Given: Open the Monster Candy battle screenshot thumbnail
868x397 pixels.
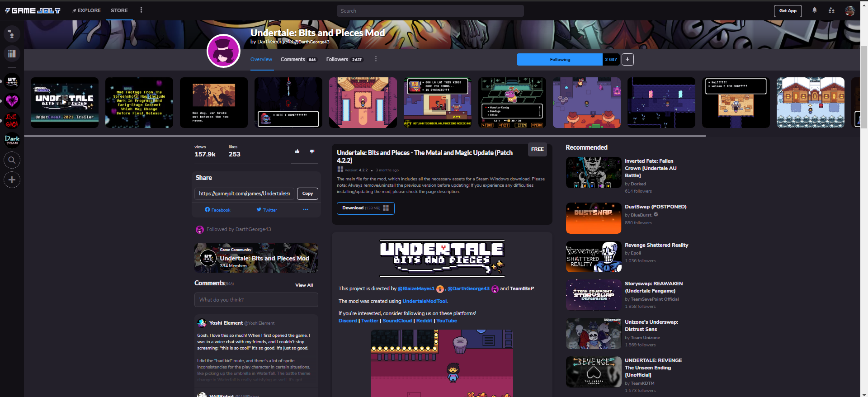Looking at the screenshot, I should (512, 103).
